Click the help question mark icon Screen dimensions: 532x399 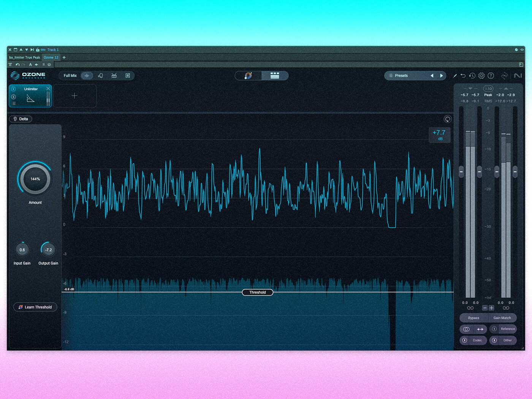491,76
